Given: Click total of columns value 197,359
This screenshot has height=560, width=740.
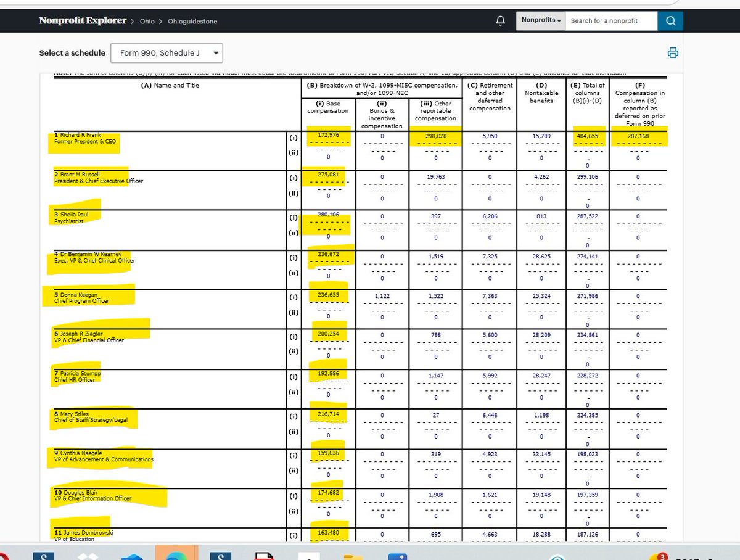Looking at the screenshot, I should click(x=587, y=495).
